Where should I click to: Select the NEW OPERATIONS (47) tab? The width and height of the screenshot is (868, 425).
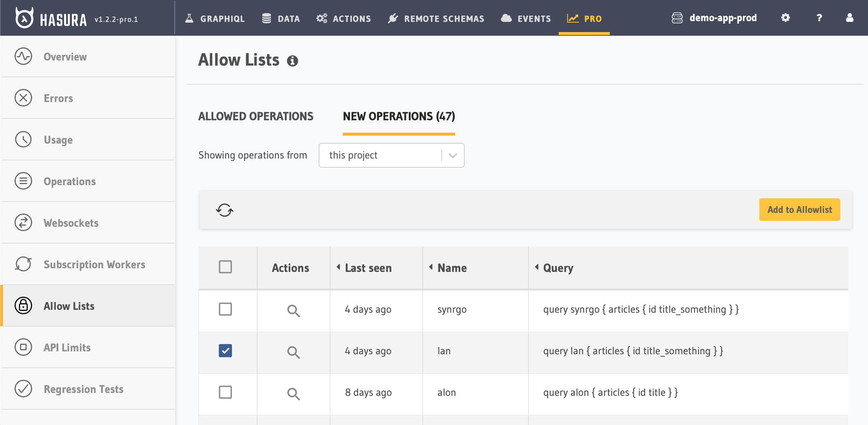399,116
